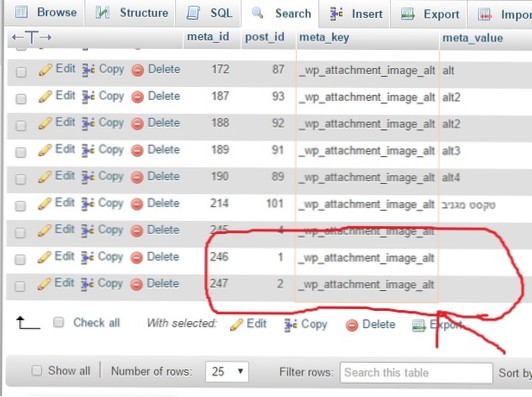Viewport: 532px width, 397px height.
Task: Tick checkbox for meta_id 246 row
Action: (20, 259)
